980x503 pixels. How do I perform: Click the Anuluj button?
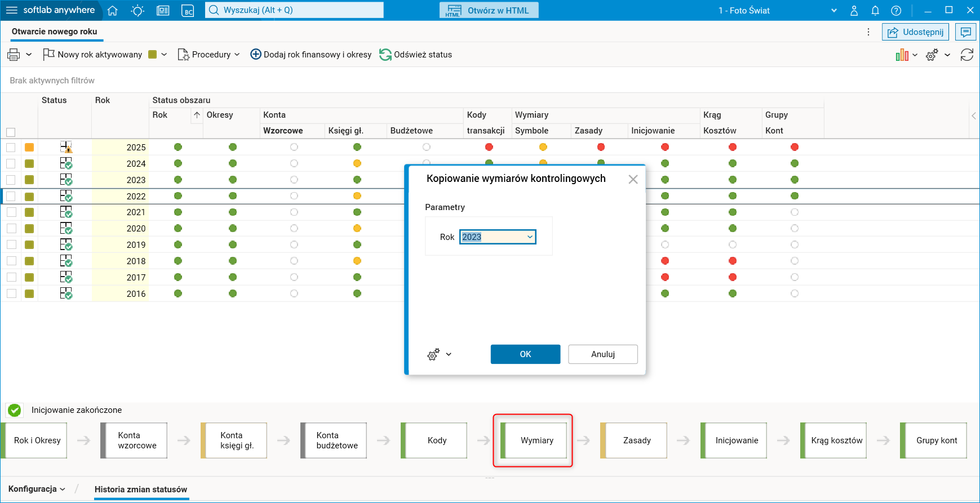603,354
